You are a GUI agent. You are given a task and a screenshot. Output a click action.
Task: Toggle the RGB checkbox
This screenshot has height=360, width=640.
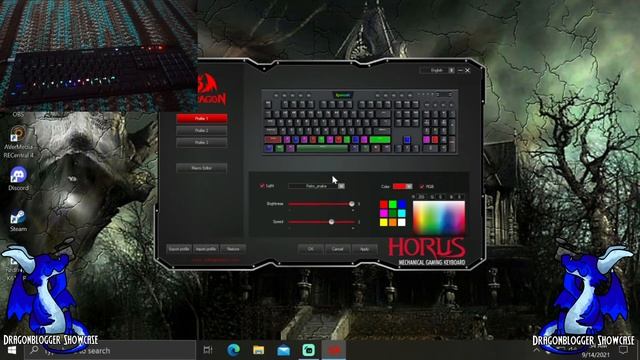click(422, 187)
